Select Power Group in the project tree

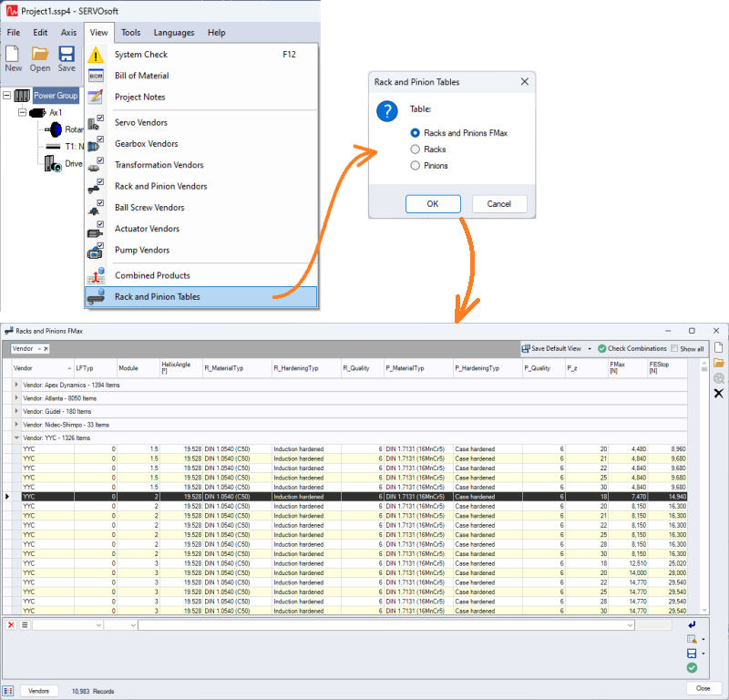click(56, 95)
